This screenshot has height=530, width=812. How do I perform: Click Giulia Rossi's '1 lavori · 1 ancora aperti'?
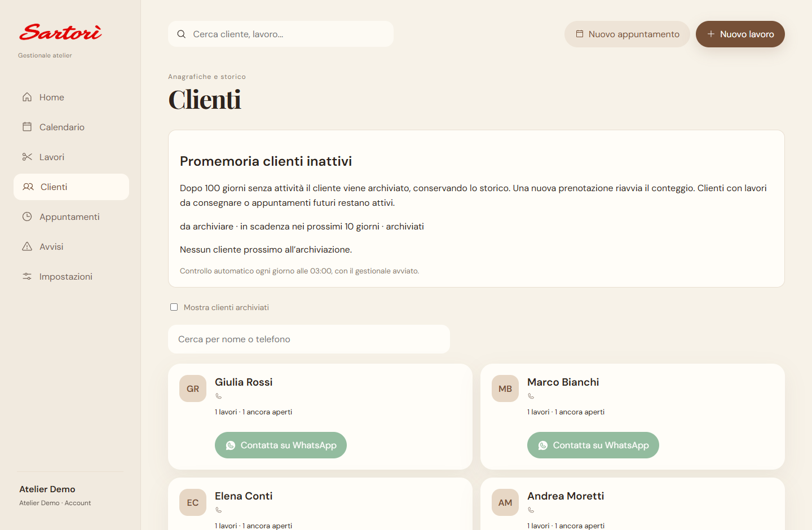click(x=253, y=412)
